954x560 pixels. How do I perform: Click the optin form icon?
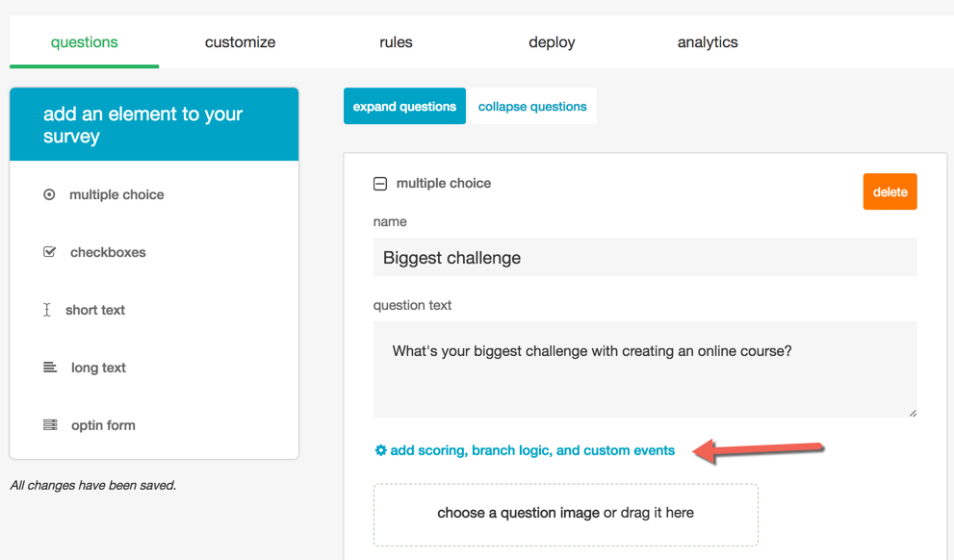(x=50, y=425)
